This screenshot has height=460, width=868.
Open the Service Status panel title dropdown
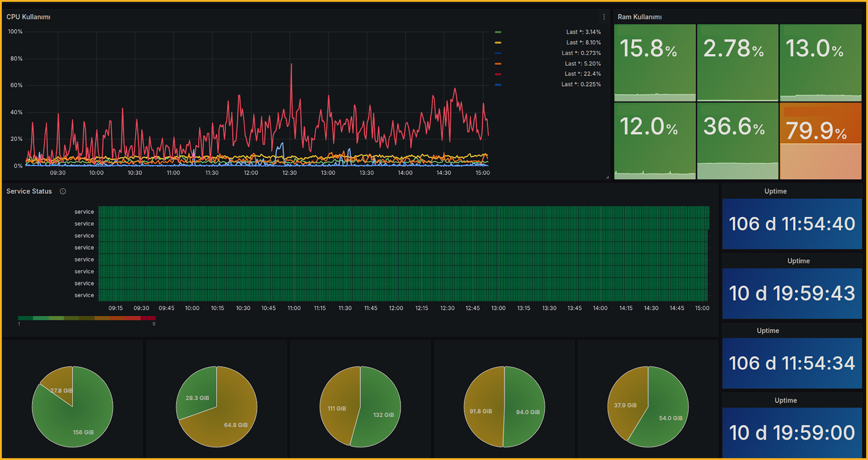point(29,191)
